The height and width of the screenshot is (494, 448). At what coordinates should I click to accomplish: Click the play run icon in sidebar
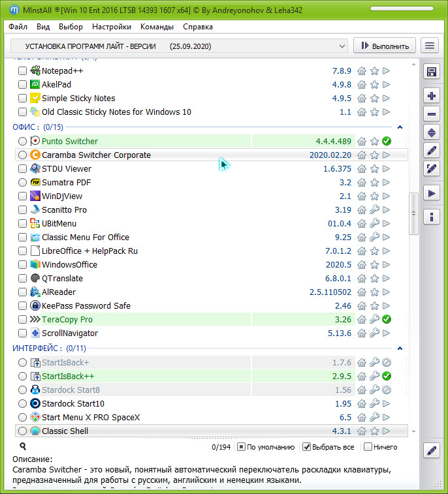point(431,193)
